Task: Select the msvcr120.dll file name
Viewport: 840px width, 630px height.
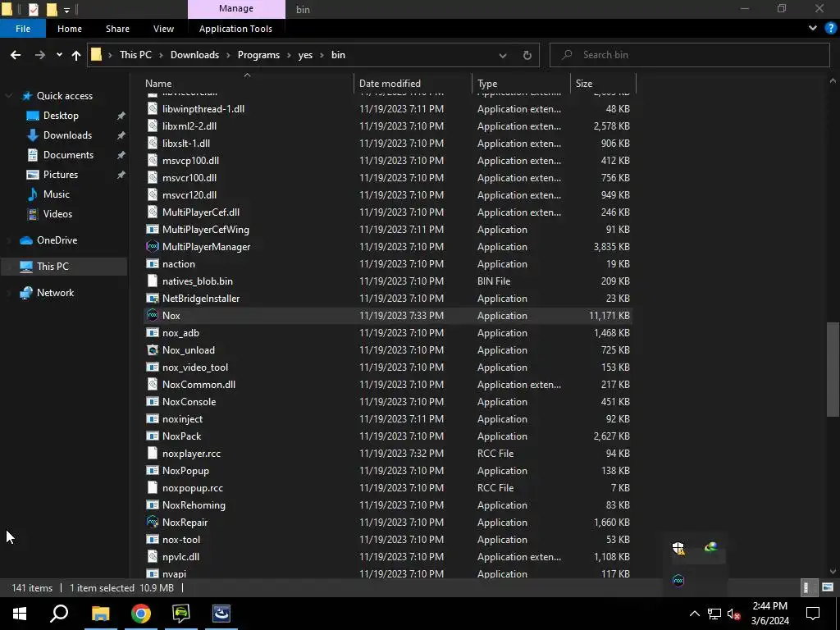Action: (189, 195)
